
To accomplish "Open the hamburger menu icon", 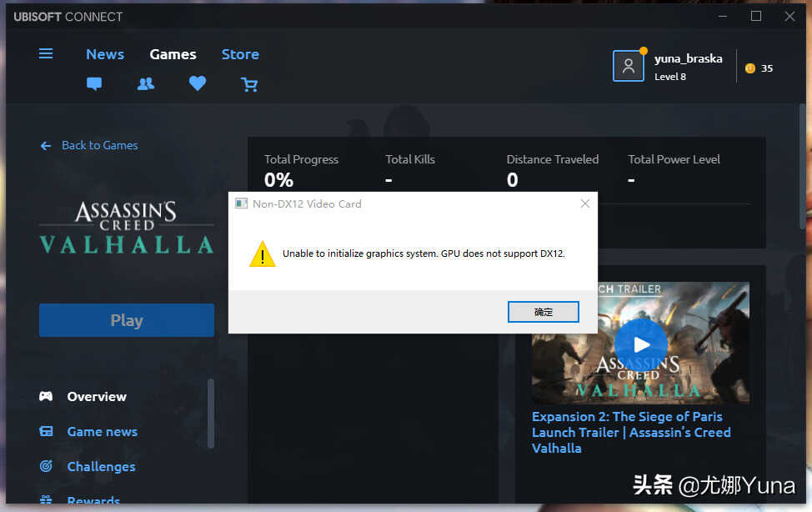I will tap(46, 53).
